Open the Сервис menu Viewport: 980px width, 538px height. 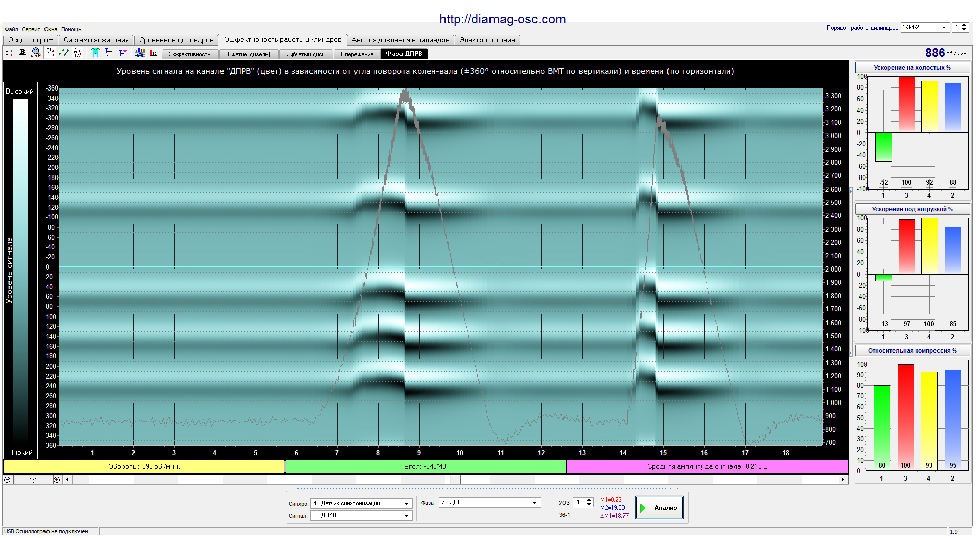pyautogui.click(x=31, y=29)
